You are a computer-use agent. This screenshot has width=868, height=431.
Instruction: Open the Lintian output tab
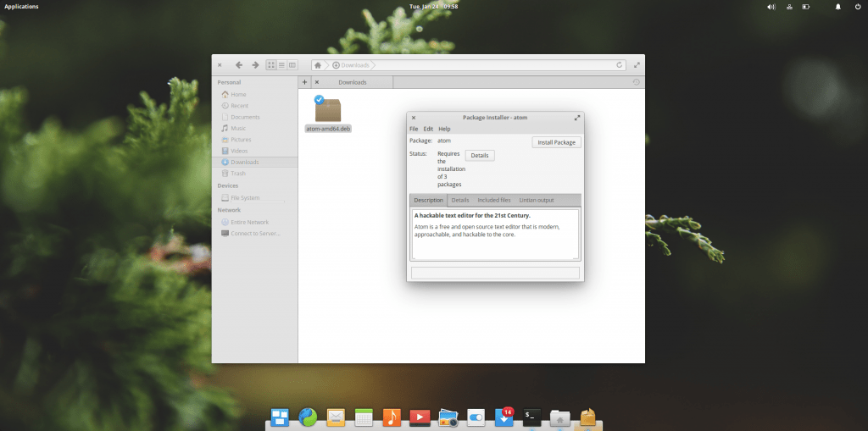click(537, 200)
